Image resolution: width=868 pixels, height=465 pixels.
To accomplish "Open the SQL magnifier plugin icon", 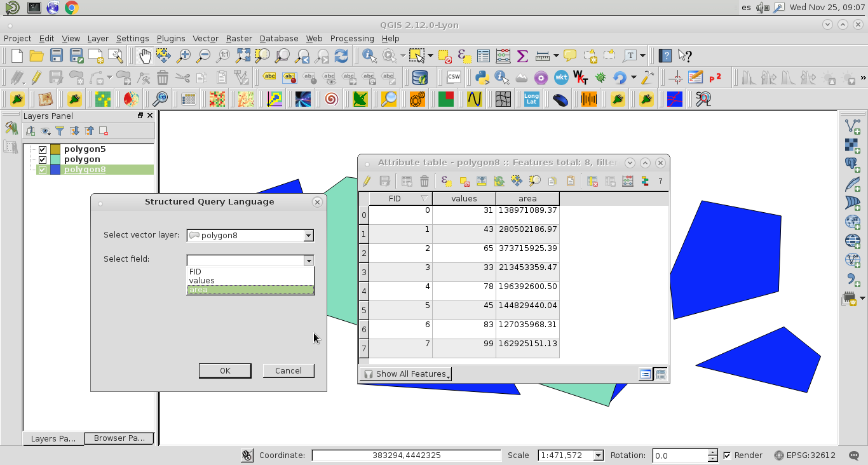I will pos(703,99).
